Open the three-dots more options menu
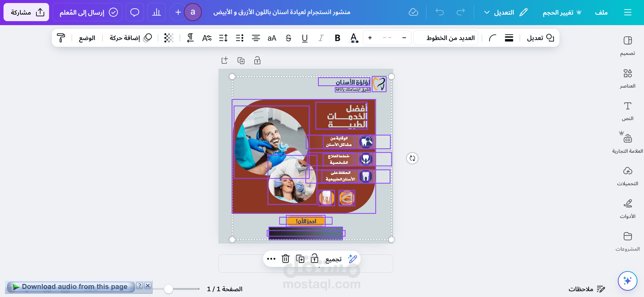The width and height of the screenshot is (644, 297). tap(271, 259)
